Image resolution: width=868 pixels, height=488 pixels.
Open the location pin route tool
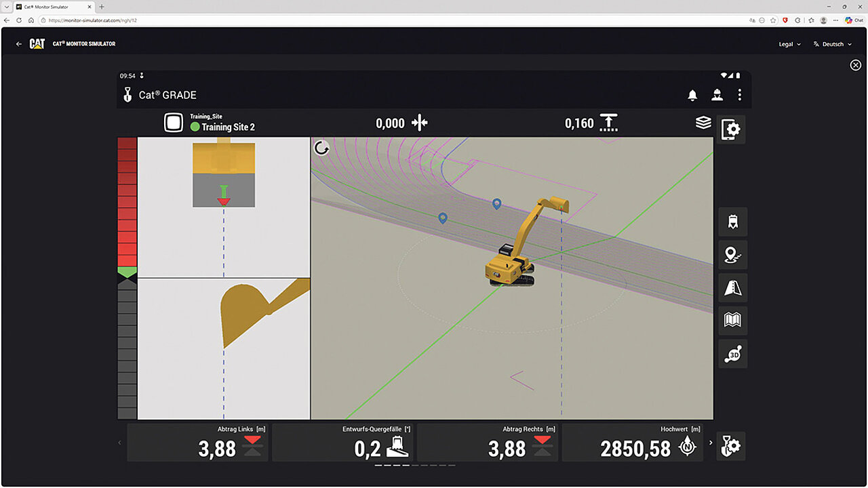733,255
